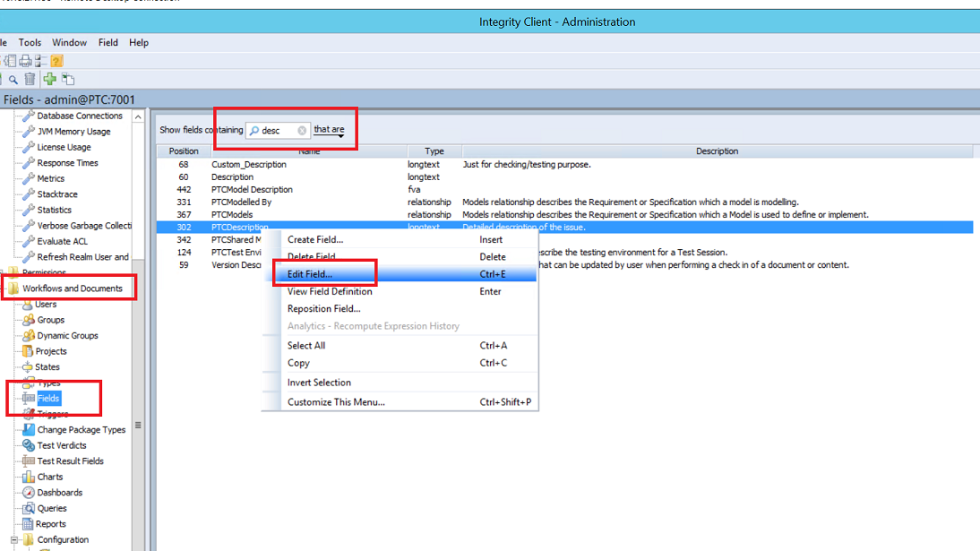Image resolution: width=980 pixels, height=551 pixels.
Task: Click the green plus create icon
Action: pyautogui.click(x=50, y=80)
